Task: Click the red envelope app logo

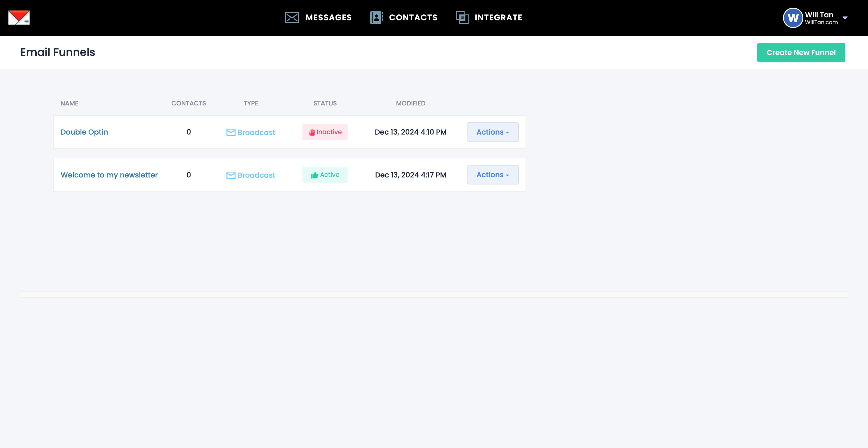Action: tap(19, 18)
